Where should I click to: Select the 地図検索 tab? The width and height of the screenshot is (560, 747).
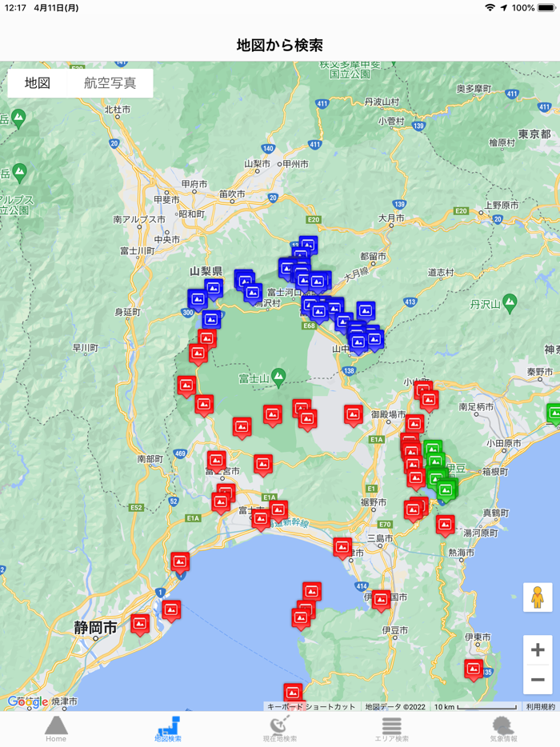click(x=168, y=729)
